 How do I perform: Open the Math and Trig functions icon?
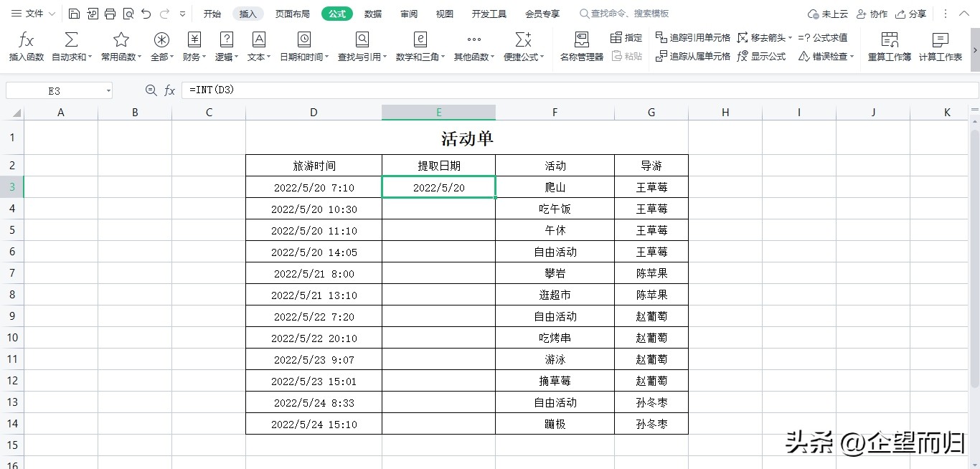(x=420, y=40)
